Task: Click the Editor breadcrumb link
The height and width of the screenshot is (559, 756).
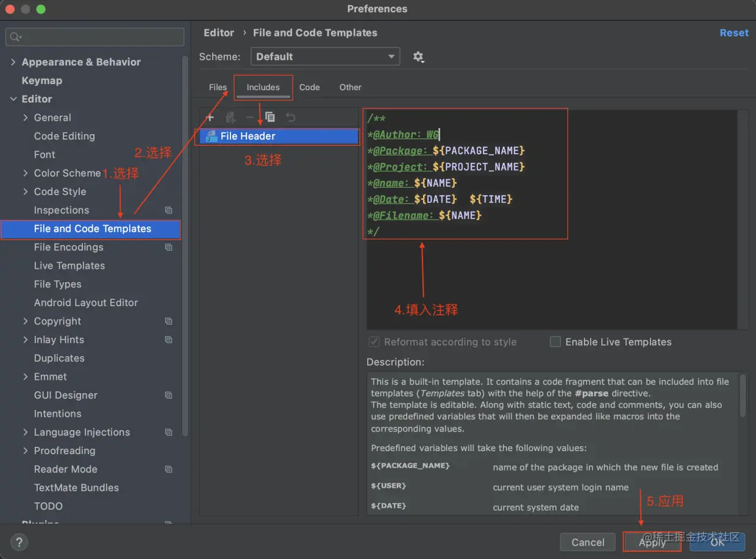Action: [219, 33]
